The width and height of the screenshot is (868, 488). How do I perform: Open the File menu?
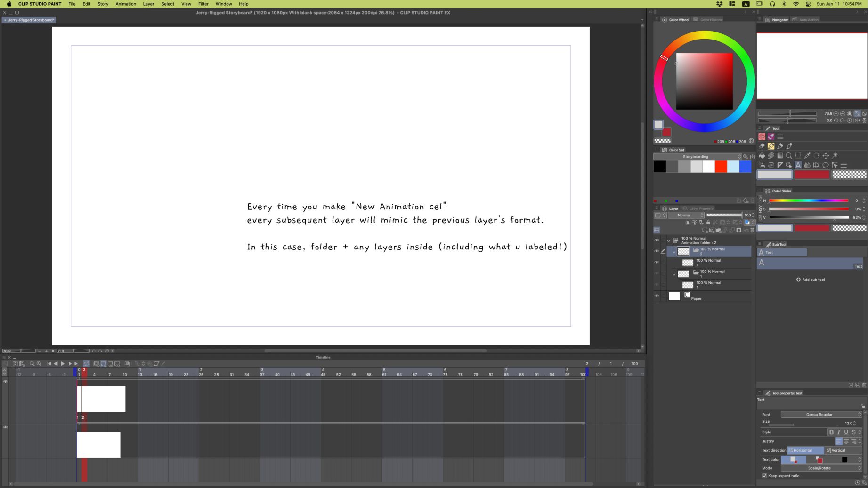72,4
